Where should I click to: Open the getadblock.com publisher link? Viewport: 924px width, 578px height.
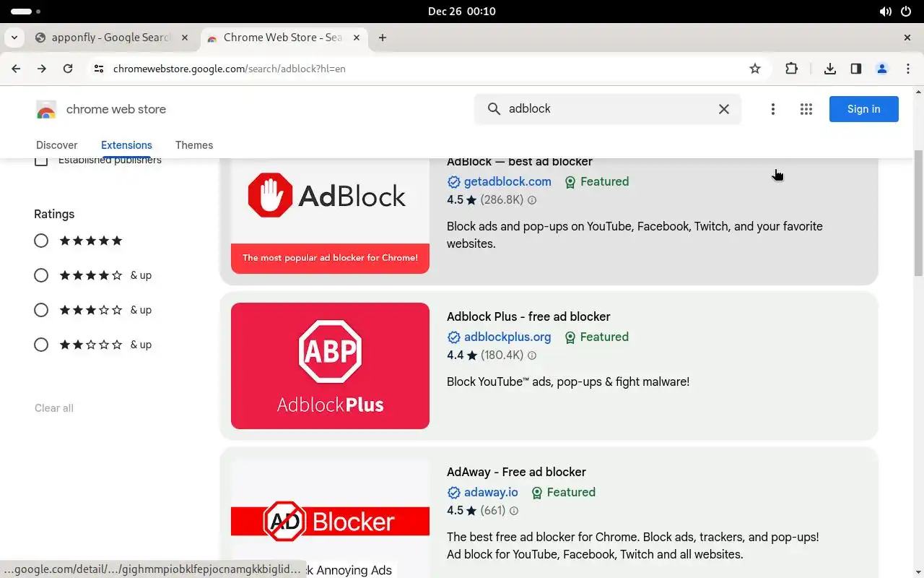507,182
